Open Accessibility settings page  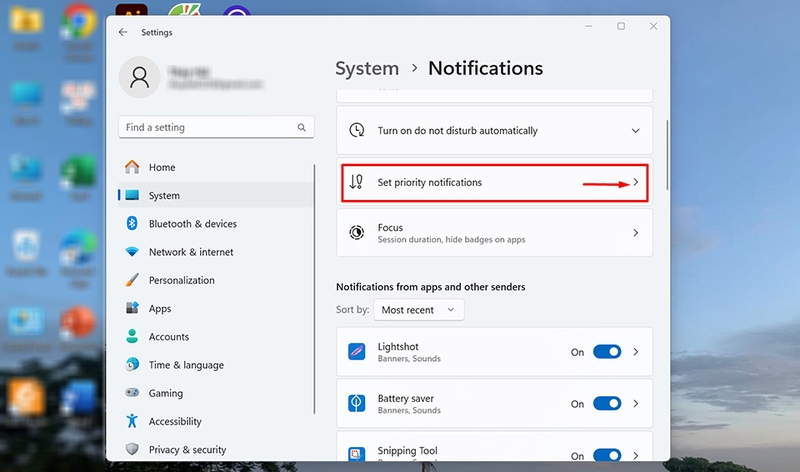pos(216,421)
